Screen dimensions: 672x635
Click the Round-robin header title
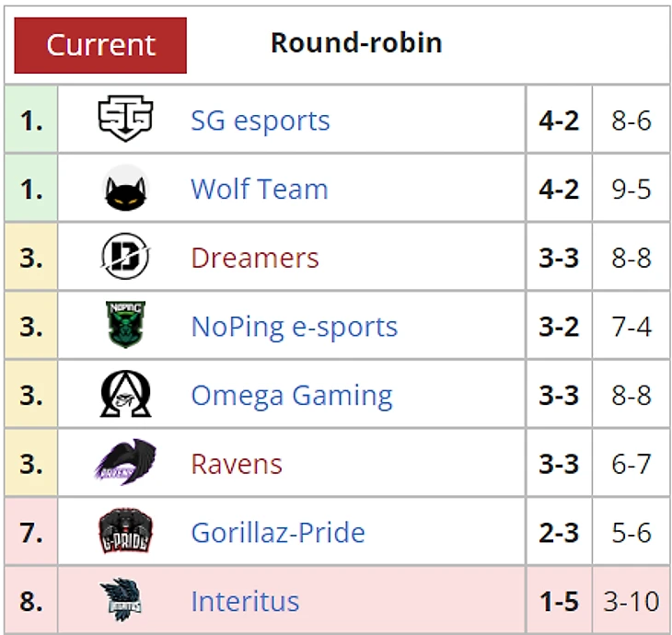click(356, 43)
